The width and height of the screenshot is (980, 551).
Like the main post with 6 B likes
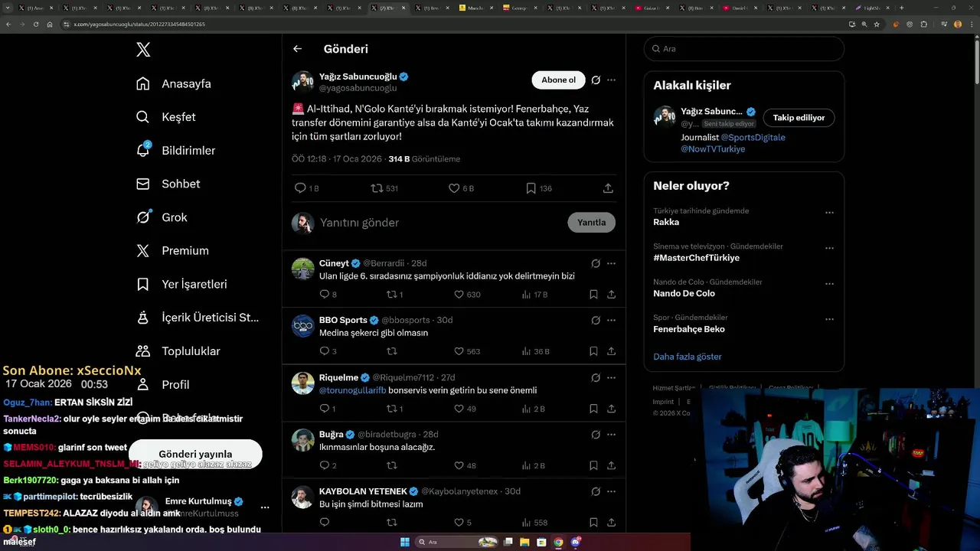point(461,188)
